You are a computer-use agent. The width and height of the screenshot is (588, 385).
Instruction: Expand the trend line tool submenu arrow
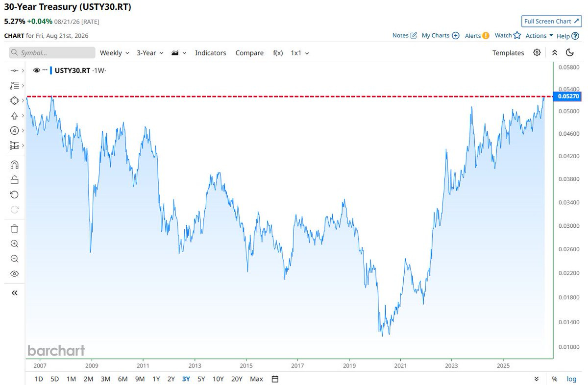coord(23,71)
